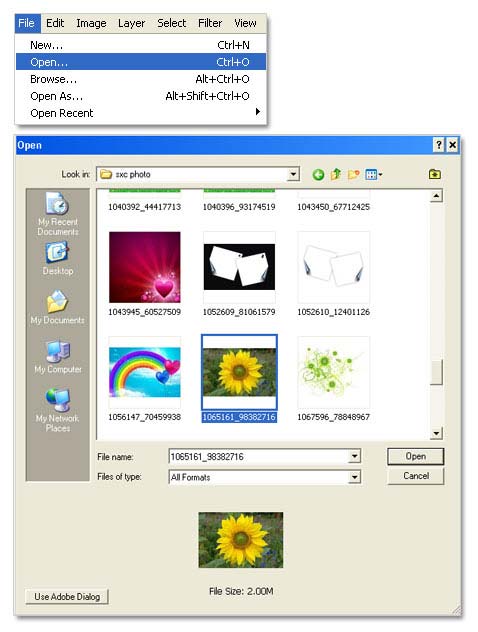Open My Network Places shortcut
The height and width of the screenshot is (632, 478).
(x=58, y=410)
